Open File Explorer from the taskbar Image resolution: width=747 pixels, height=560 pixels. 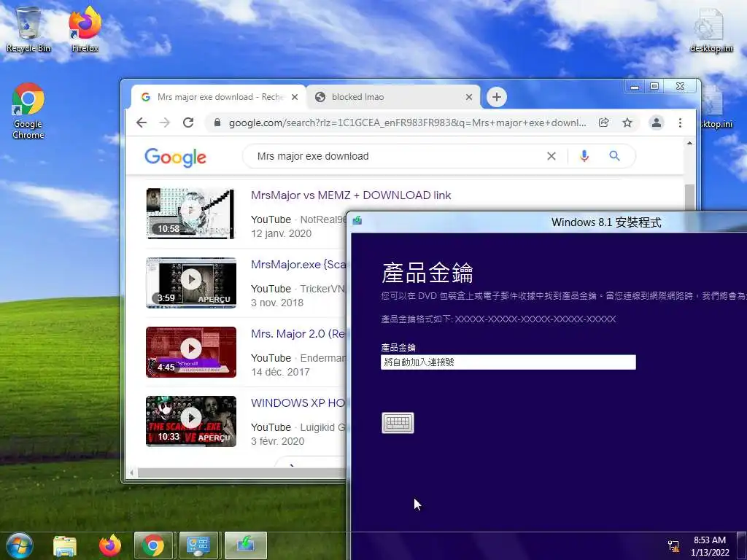65,545
